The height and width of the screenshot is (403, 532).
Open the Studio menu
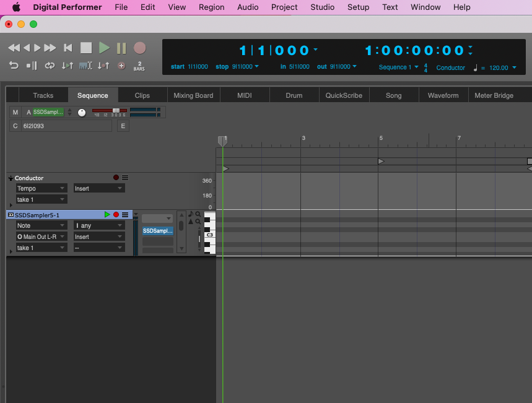[322, 7]
